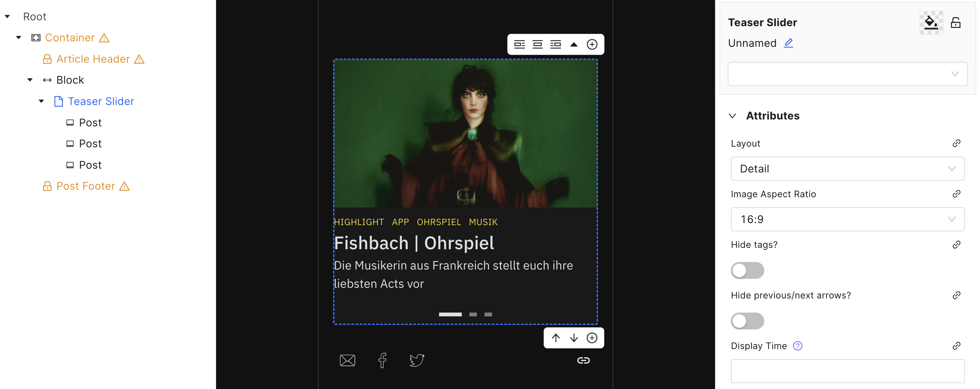Align block left with text wrap
Screen dimensions: 980x389
pyautogui.click(x=519, y=44)
